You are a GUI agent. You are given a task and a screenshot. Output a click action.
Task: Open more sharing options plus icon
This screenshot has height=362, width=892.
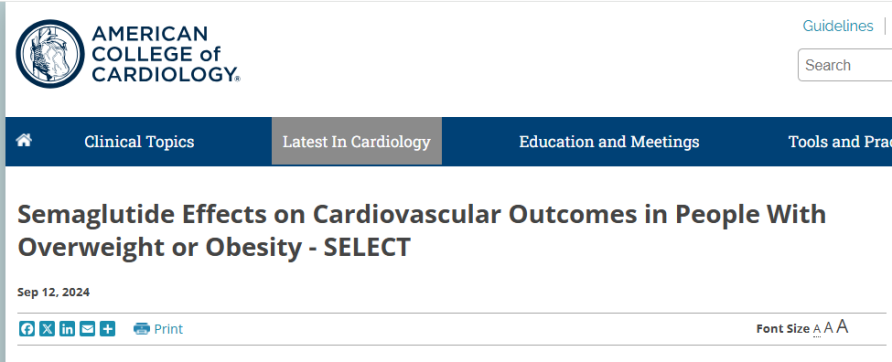point(108,328)
